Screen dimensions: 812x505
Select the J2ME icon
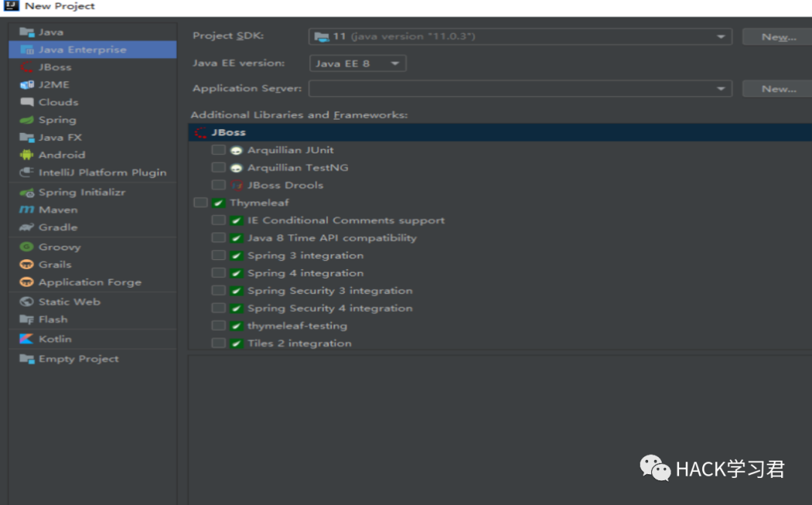tap(26, 85)
